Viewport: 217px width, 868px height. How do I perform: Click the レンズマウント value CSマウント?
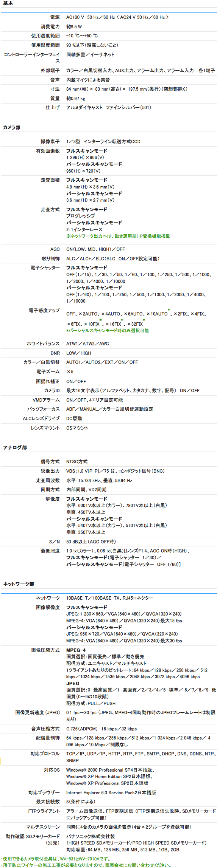coord(77,428)
